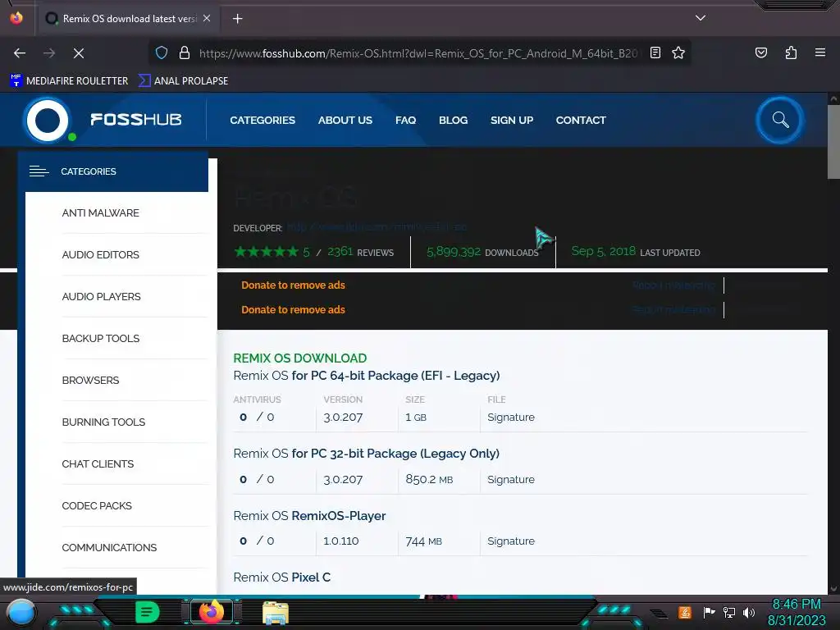The height and width of the screenshot is (630, 840).
Task: Open the BLOG section
Action: click(x=453, y=120)
